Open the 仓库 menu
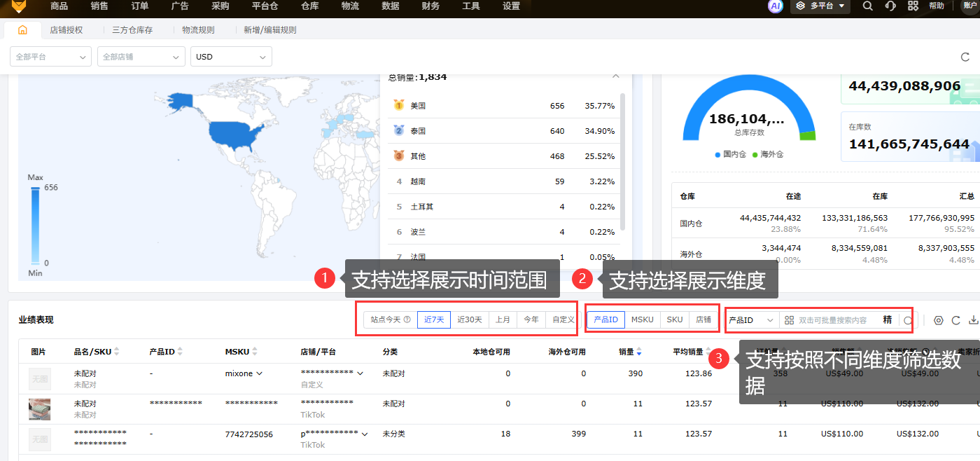 pos(310,6)
